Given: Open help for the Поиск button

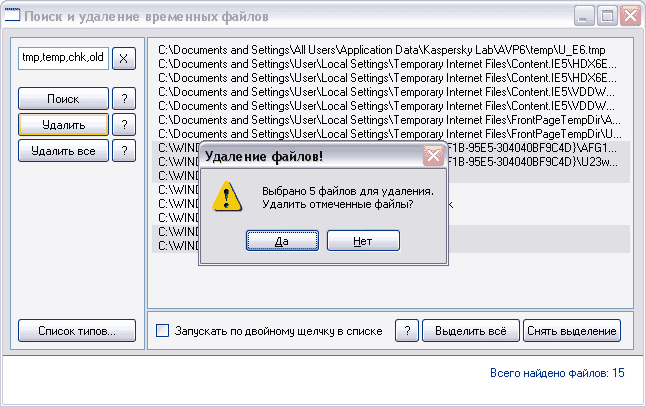Looking at the screenshot, I should coord(124,98).
